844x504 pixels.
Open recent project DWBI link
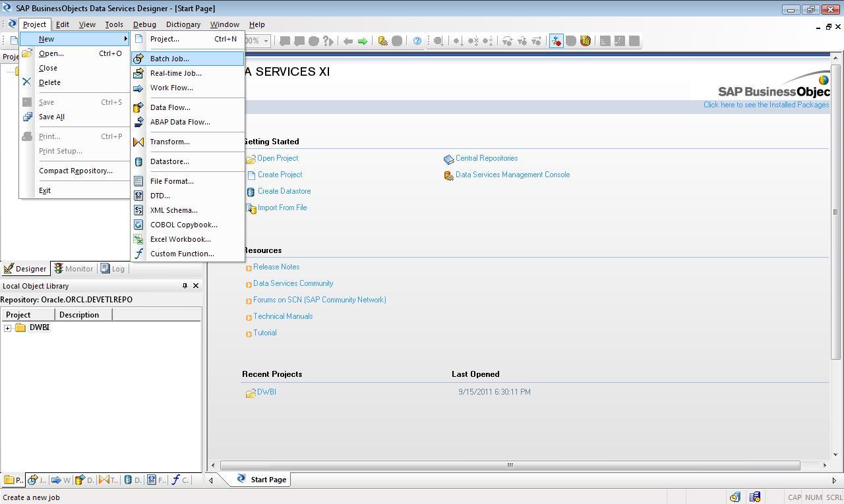pos(266,392)
